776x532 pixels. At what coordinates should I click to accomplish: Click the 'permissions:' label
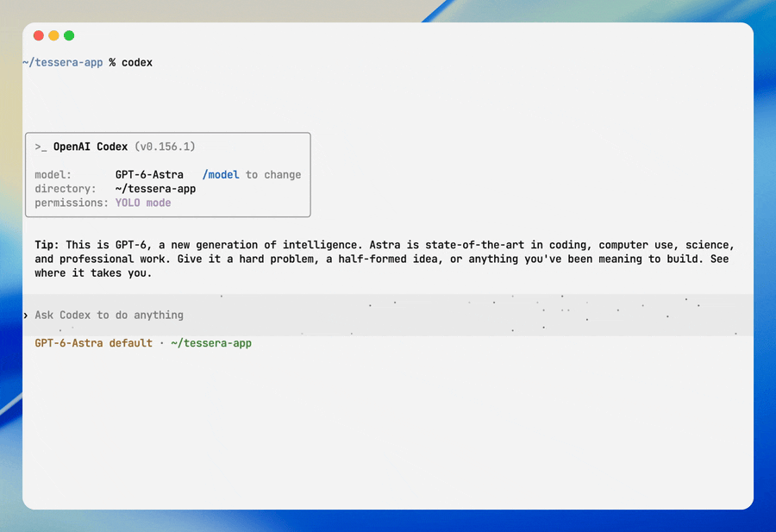click(72, 203)
